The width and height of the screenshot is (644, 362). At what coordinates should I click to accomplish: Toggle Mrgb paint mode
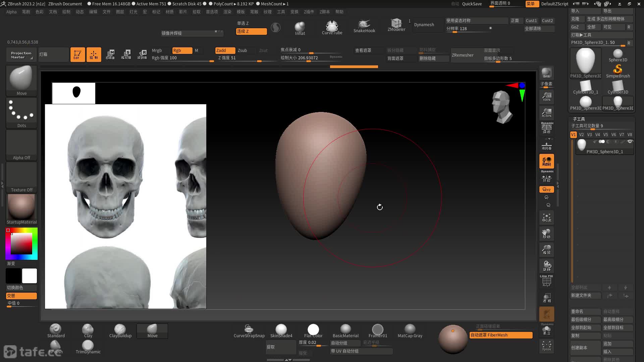[x=157, y=51]
